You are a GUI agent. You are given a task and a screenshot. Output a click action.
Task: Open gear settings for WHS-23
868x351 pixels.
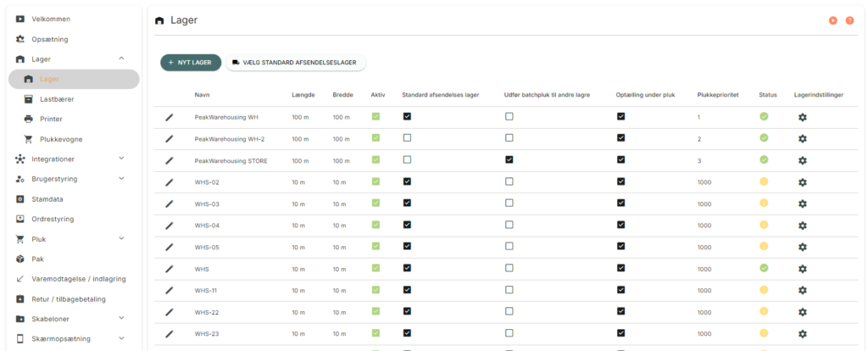[802, 334]
